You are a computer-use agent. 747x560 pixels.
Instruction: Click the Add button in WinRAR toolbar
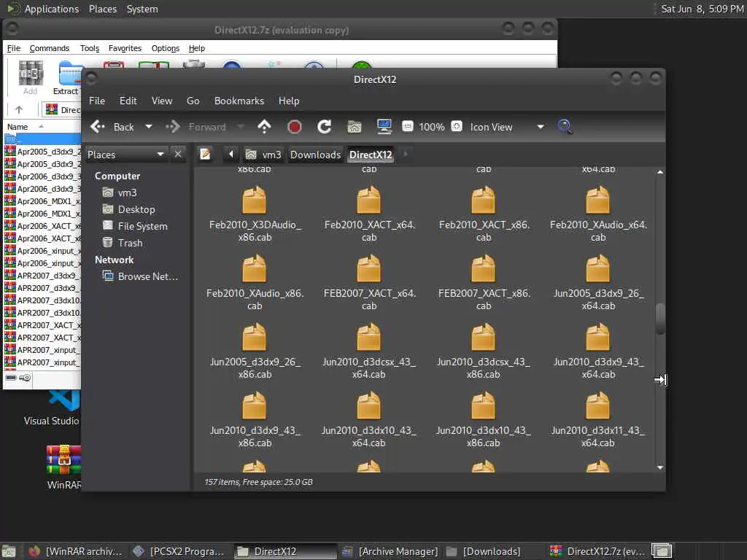point(31,77)
